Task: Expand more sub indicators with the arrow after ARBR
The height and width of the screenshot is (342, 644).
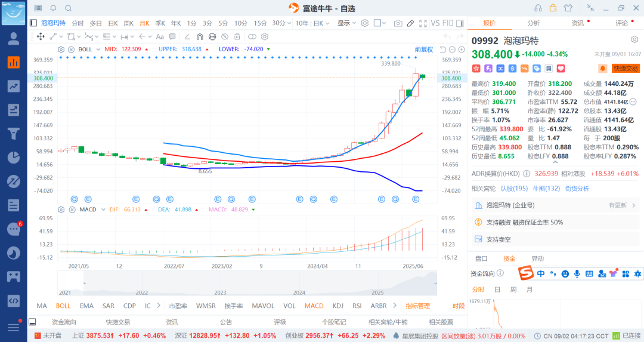Action: coord(395,306)
